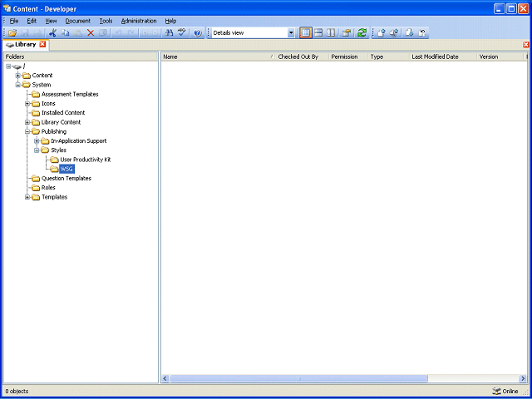Click the red X Delete icon
This screenshot has width=532, height=399.
[91, 33]
